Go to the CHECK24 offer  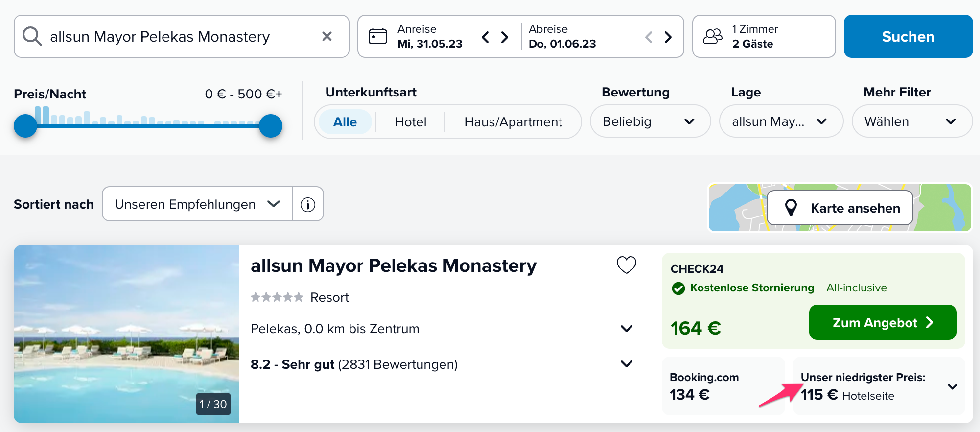point(883,322)
